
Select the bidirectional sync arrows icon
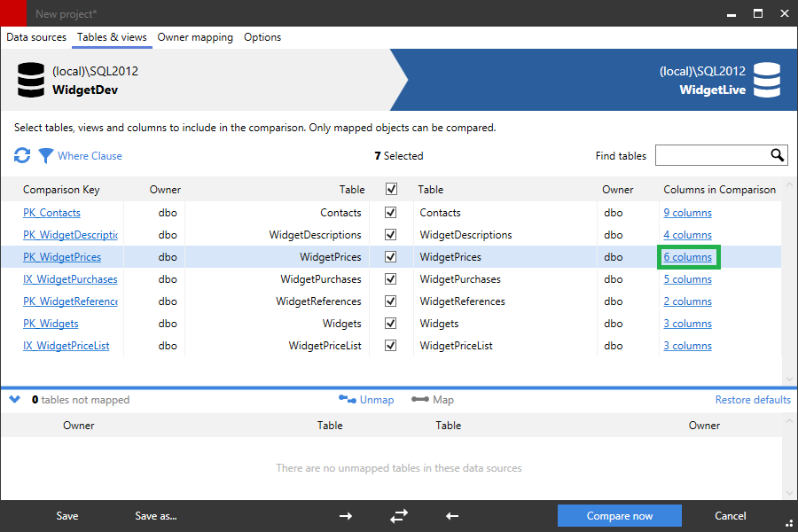point(398,515)
